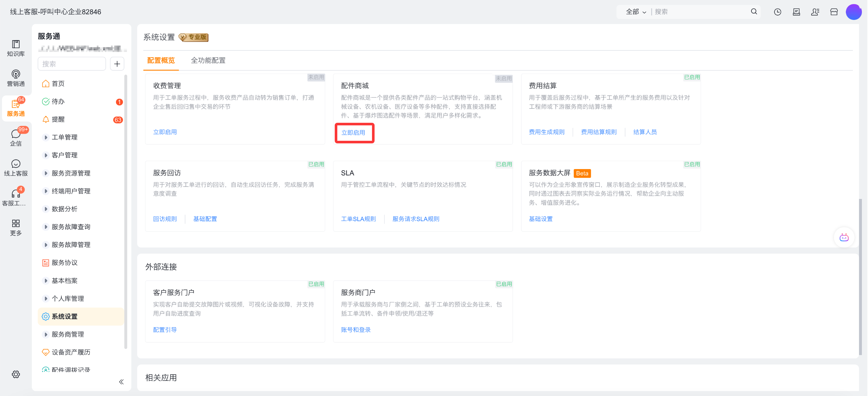
Task: Click the 更多 grid icon
Action: click(15, 224)
